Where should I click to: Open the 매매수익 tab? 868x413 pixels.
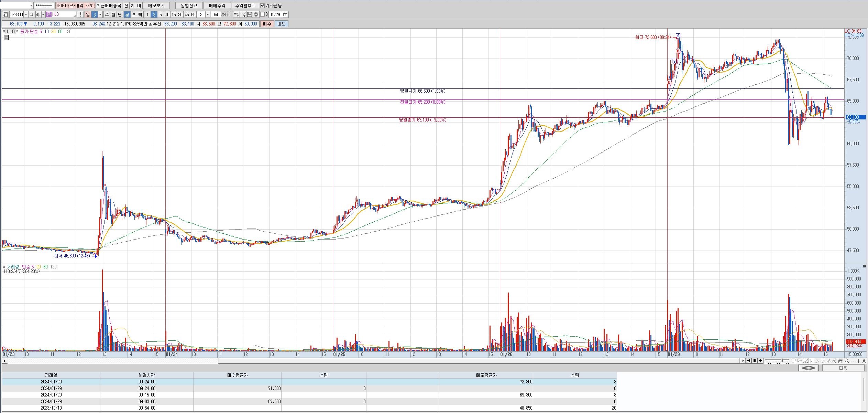217,6
